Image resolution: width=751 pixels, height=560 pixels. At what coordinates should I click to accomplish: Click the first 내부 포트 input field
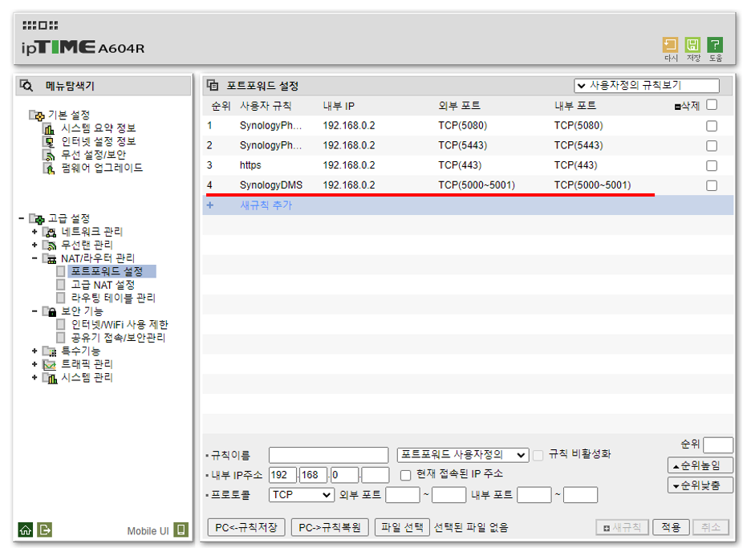(x=534, y=495)
